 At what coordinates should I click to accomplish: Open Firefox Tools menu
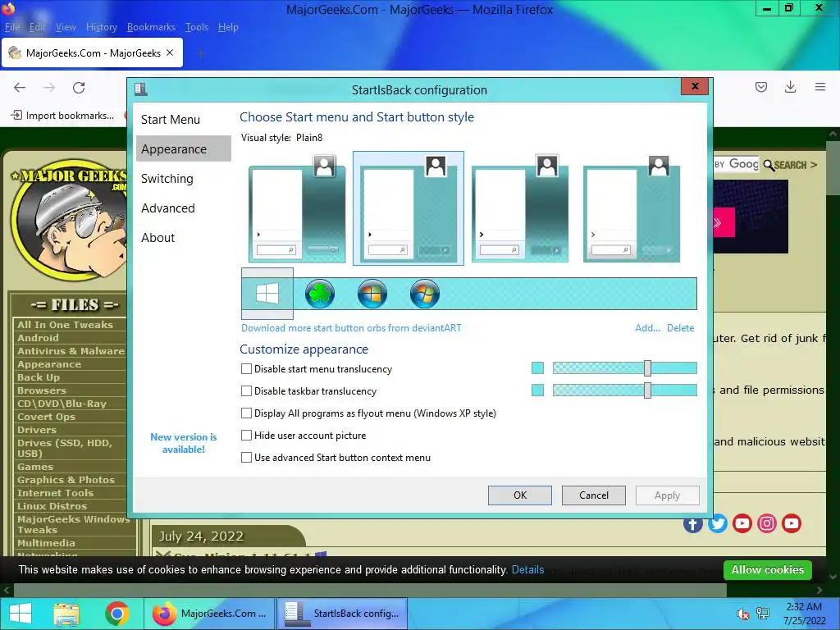click(x=197, y=27)
